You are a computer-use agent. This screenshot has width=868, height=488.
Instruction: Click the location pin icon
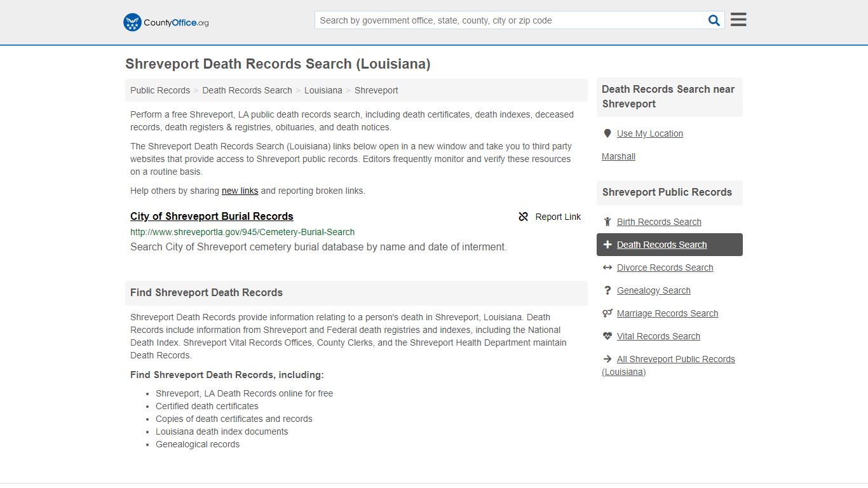607,133
